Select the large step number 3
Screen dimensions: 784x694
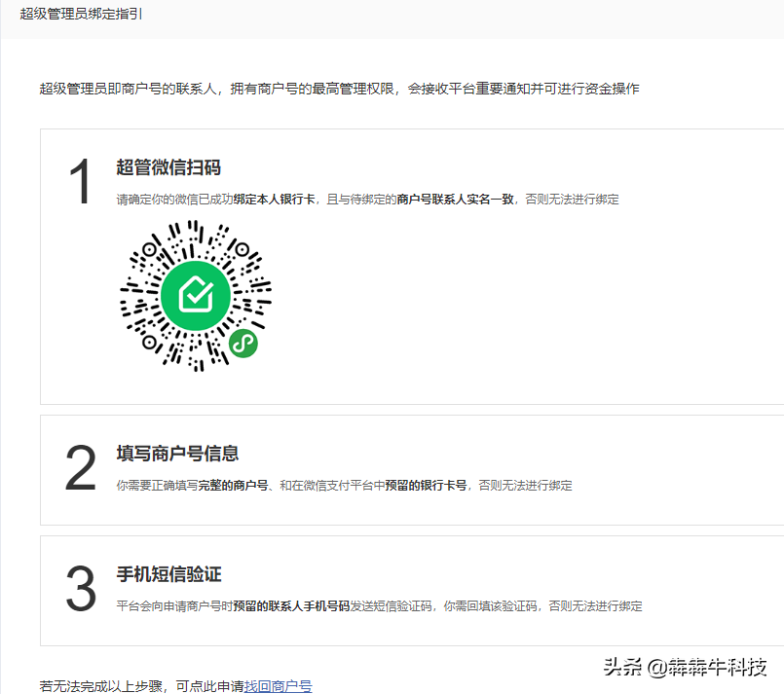[x=81, y=589]
